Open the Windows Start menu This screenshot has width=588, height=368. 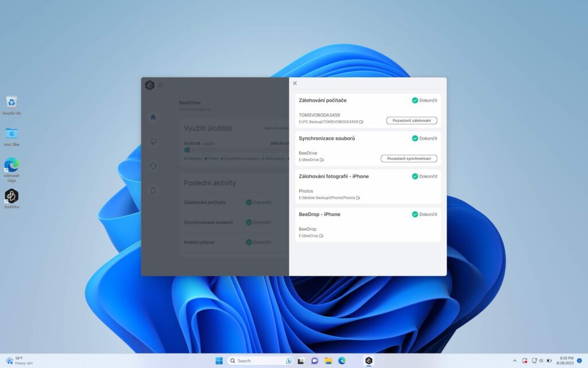pos(219,361)
